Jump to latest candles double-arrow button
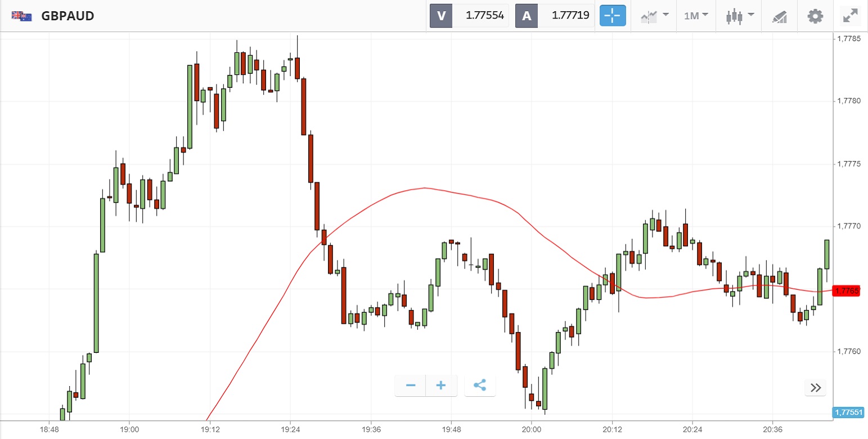The height and width of the screenshot is (439, 868). (x=816, y=387)
